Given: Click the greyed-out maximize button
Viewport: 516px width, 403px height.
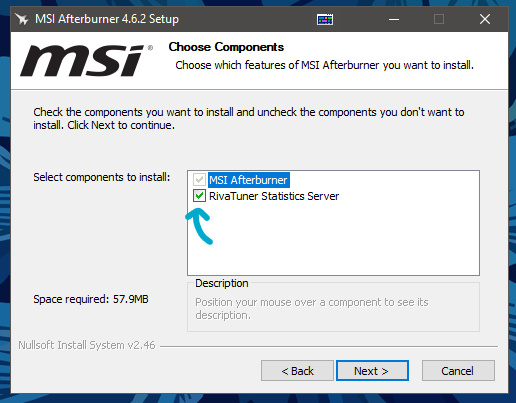Looking at the screenshot, I should [439, 19].
